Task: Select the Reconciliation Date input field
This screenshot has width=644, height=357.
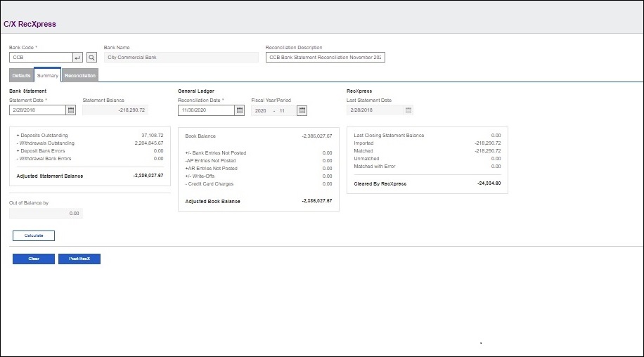Action: click(x=205, y=110)
